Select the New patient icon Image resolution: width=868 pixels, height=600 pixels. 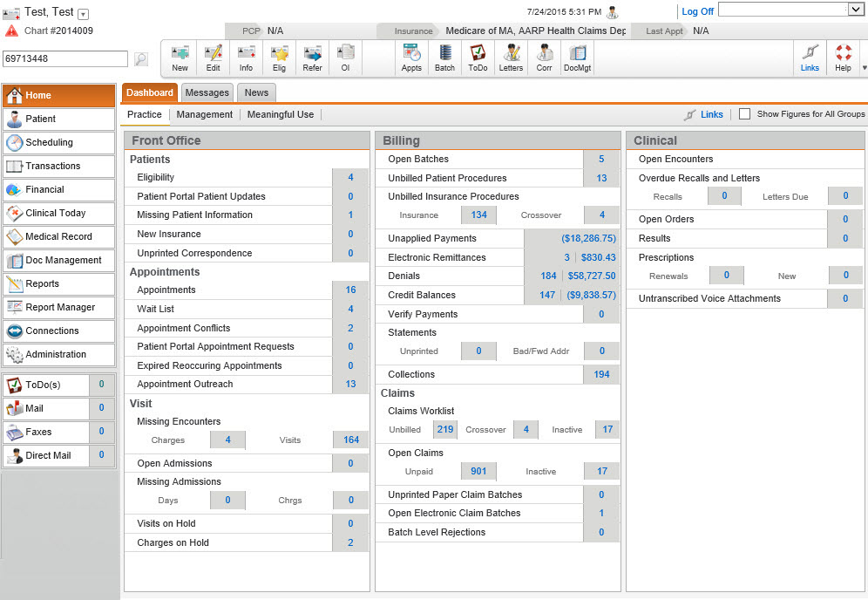pyautogui.click(x=180, y=58)
